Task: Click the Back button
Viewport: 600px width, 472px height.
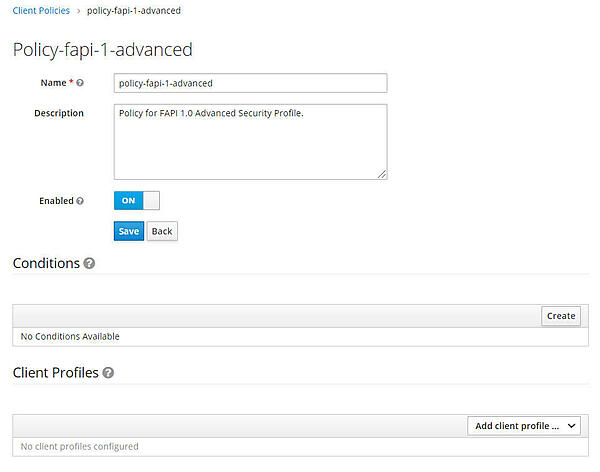Action: click(162, 231)
